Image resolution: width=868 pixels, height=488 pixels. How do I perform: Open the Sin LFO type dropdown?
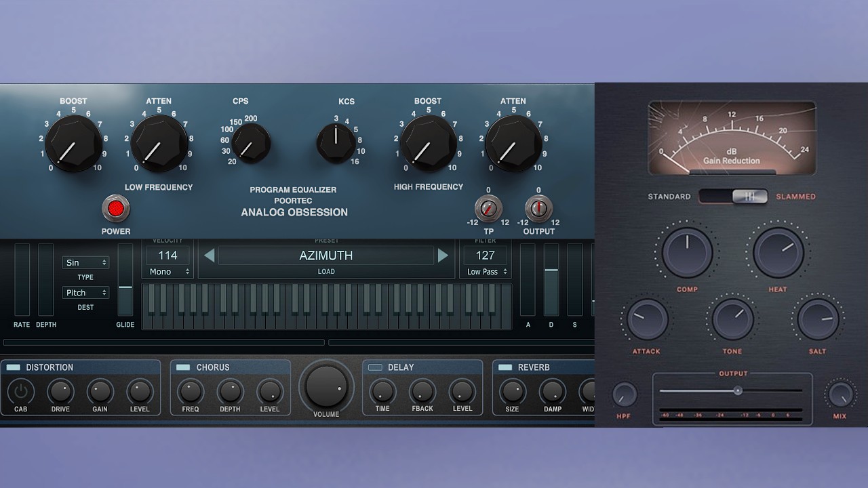85,262
